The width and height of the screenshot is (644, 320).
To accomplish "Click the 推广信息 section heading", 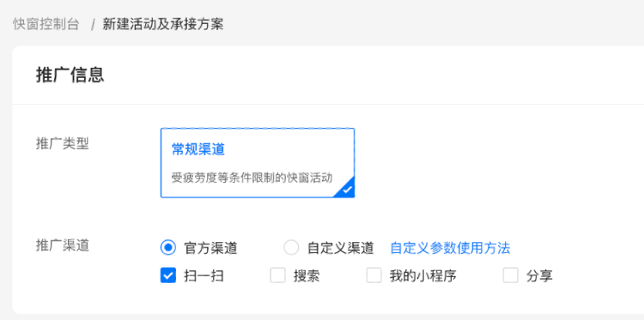I will tap(70, 75).
